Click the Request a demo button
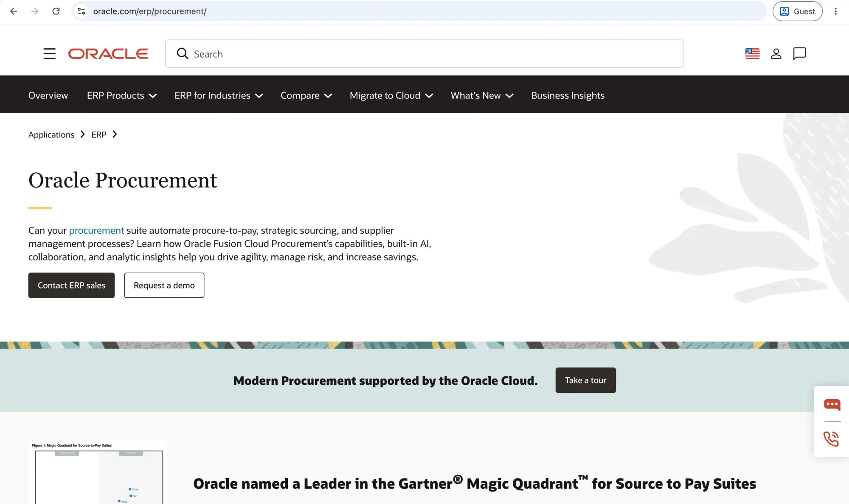849x504 pixels. coord(164,285)
